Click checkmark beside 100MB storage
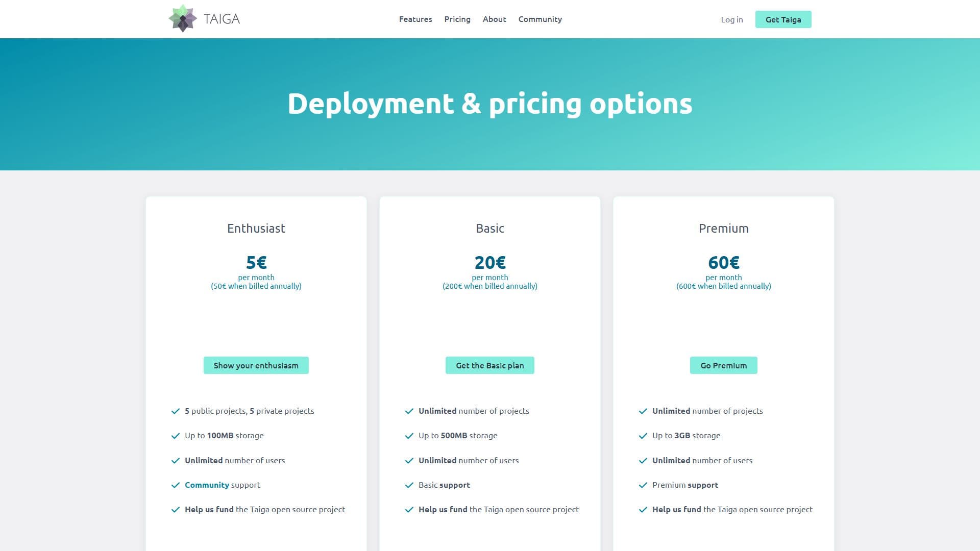 176,436
